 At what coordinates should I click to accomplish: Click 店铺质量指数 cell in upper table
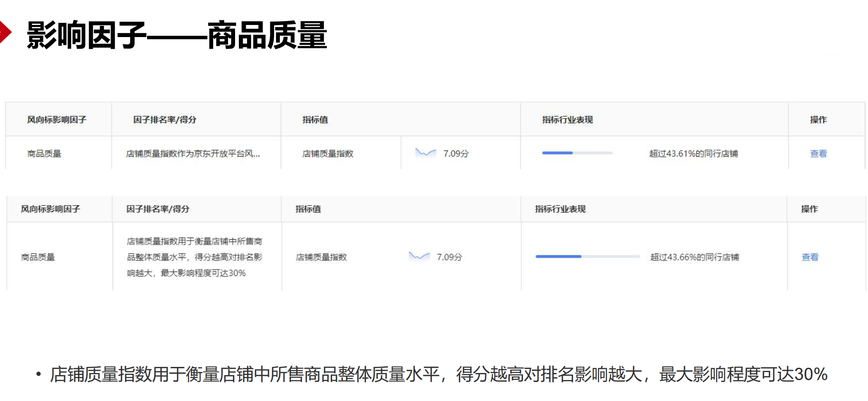point(328,154)
